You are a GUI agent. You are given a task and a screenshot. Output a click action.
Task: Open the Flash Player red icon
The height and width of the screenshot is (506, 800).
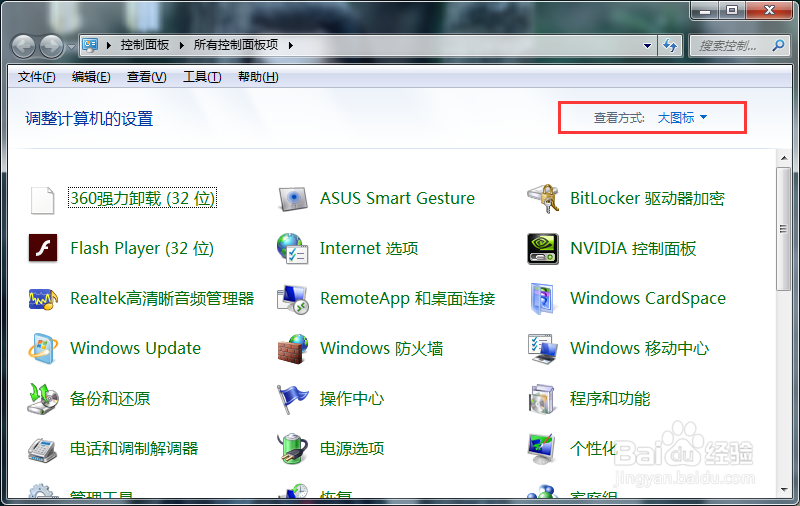click(43, 248)
